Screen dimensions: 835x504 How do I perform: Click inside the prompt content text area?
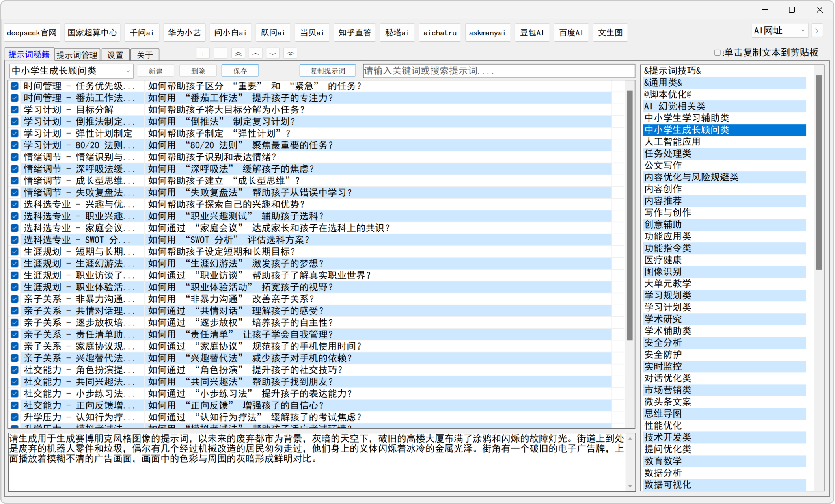pyautogui.click(x=317, y=462)
